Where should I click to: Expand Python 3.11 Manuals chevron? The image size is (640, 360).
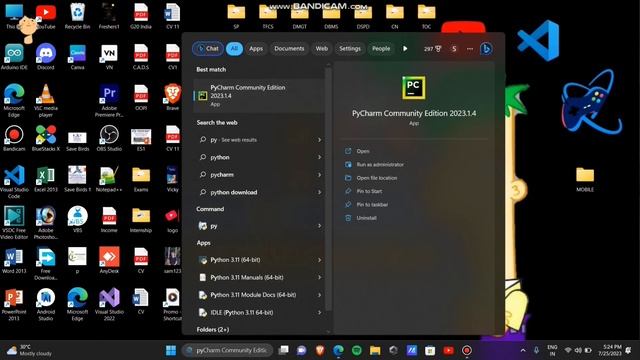pos(320,278)
